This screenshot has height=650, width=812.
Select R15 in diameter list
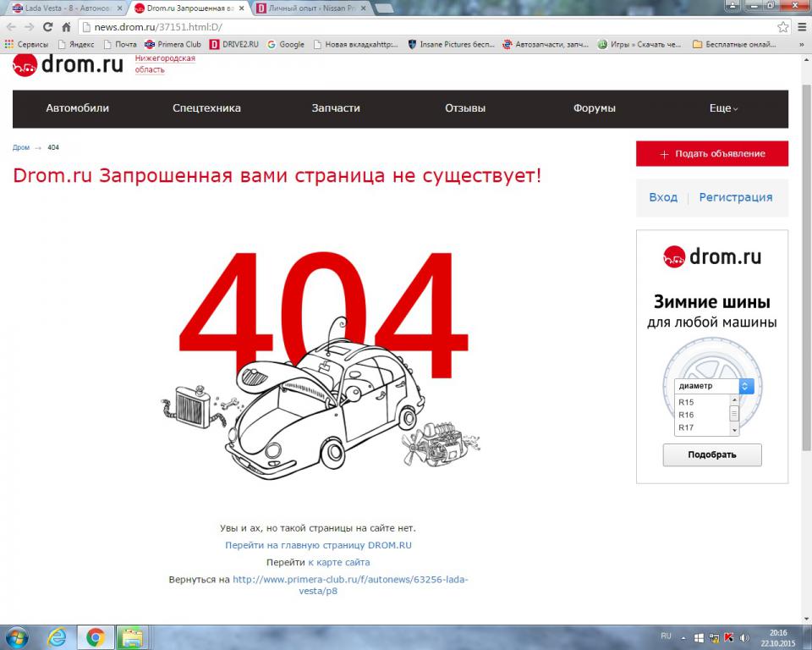(686, 402)
